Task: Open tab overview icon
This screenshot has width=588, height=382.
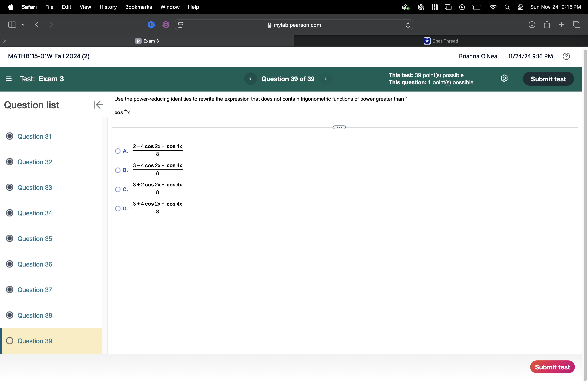Action: [577, 25]
